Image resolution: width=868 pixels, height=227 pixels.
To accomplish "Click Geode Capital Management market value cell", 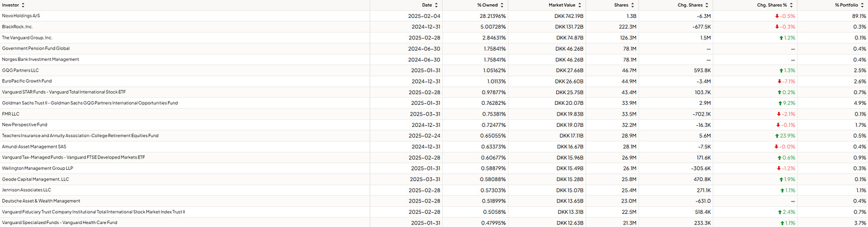I will (x=572, y=179).
